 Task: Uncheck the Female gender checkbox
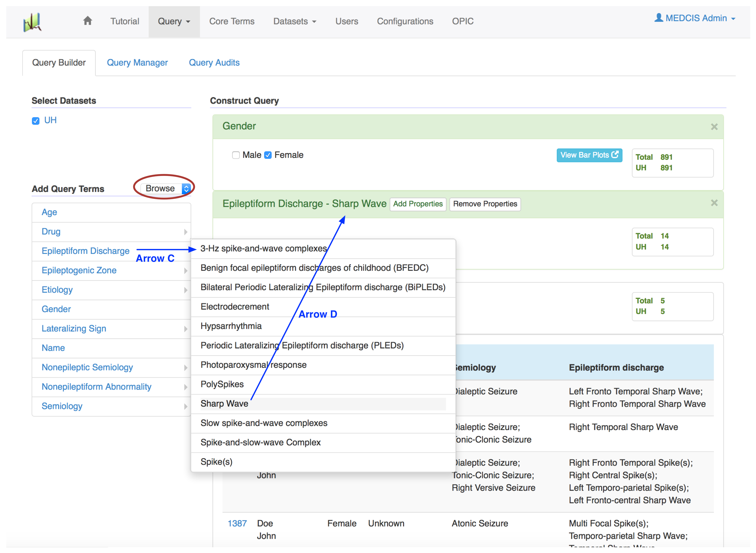click(x=267, y=155)
